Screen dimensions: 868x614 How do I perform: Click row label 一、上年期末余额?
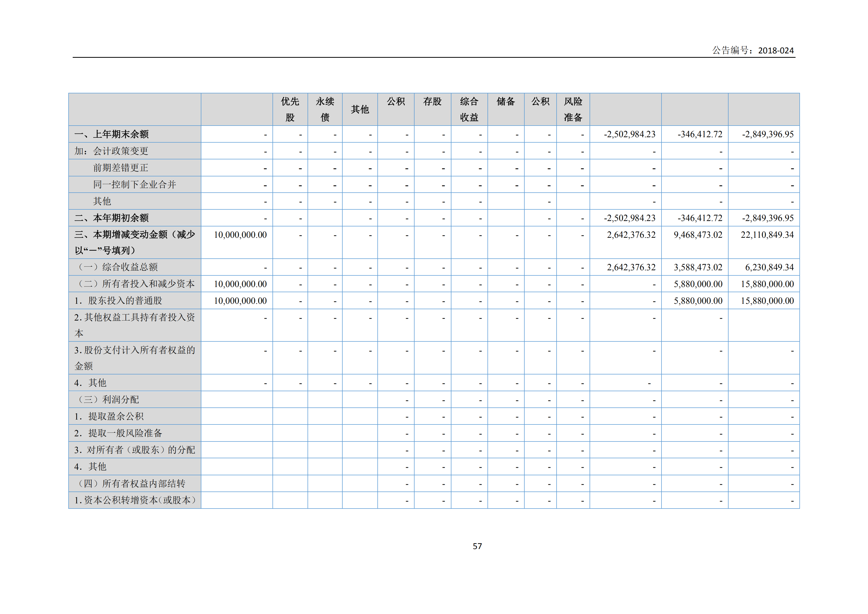pyautogui.click(x=112, y=134)
